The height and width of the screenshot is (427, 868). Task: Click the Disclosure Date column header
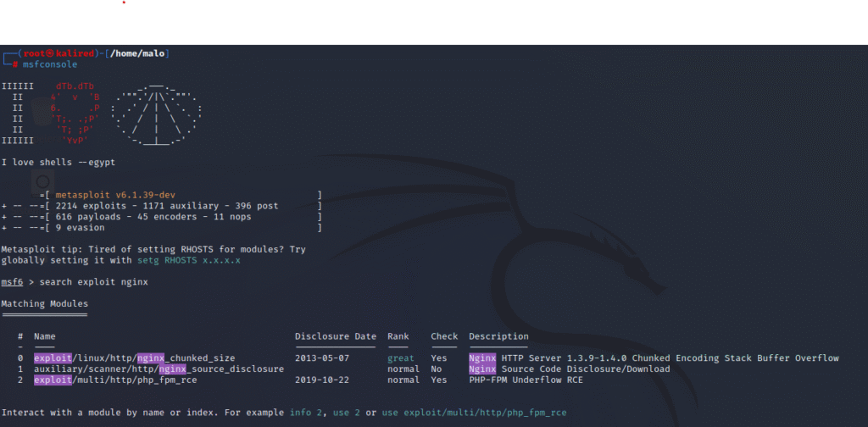point(335,336)
